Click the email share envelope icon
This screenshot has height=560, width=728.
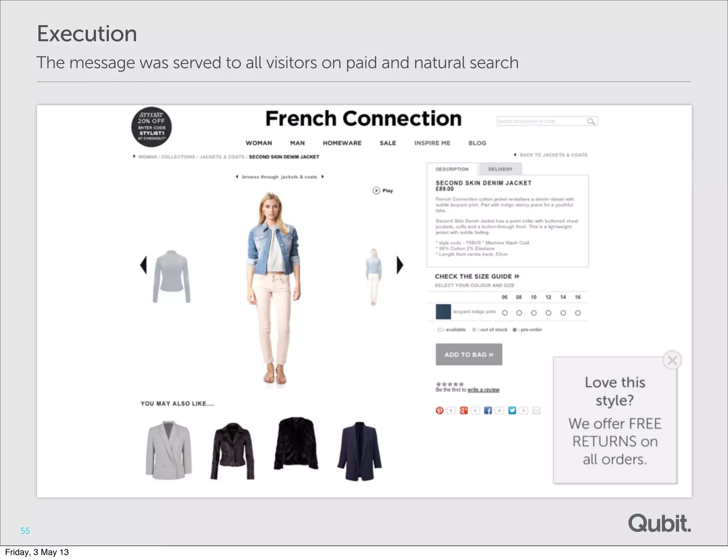point(536,410)
